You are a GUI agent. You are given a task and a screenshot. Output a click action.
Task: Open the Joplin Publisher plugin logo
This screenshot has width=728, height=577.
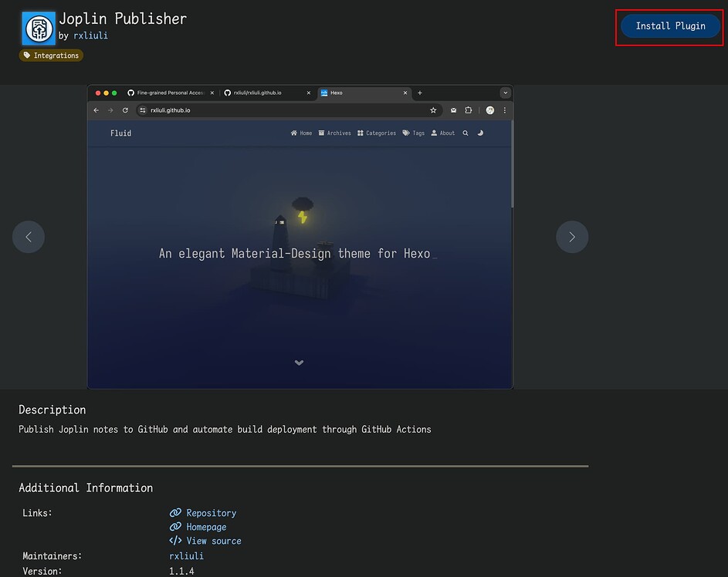(x=39, y=29)
